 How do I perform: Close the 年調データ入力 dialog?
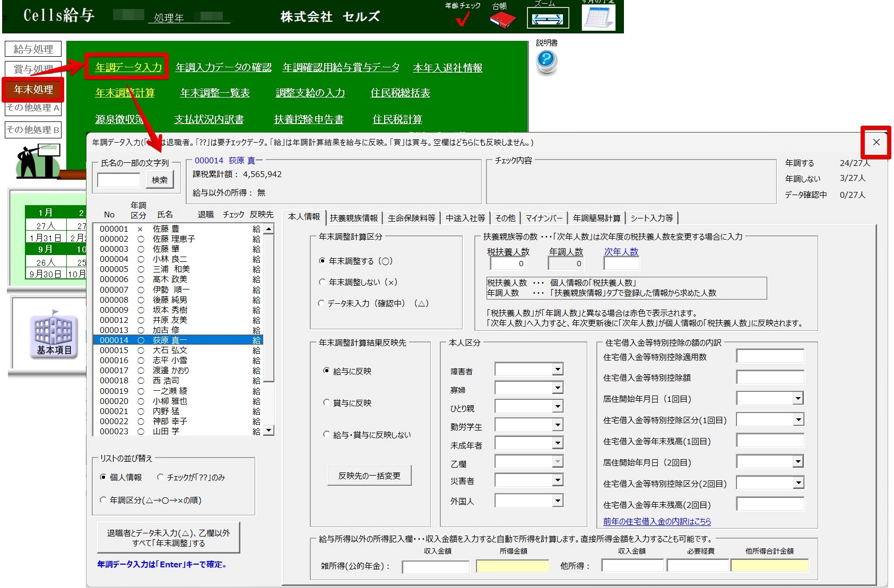pyautogui.click(x=876, y=142)
